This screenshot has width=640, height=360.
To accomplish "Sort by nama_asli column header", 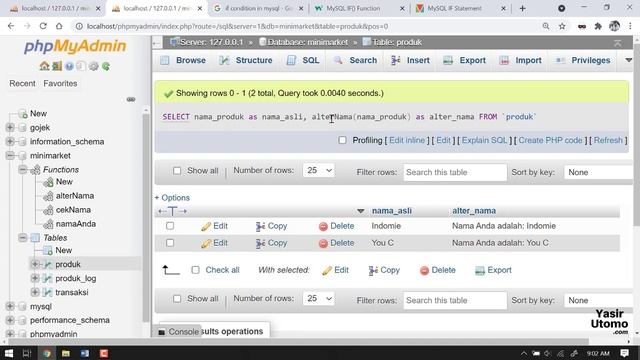I will tap(391, 211).
